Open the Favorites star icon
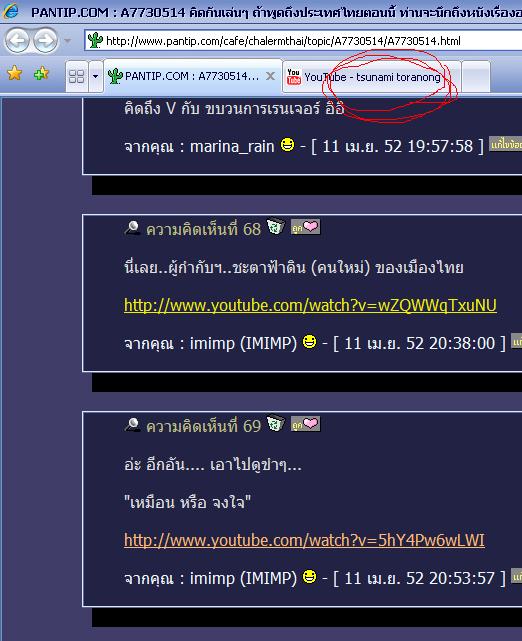 [x=14, y=73]
